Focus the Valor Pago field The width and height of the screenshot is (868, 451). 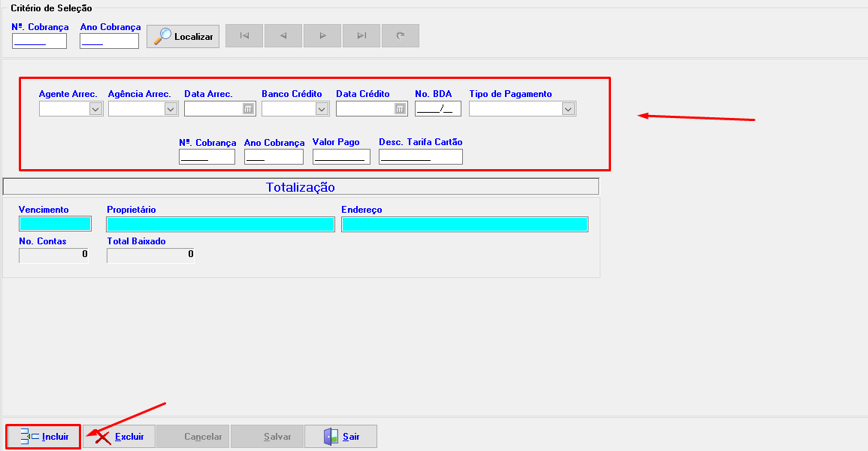(341, 156)
